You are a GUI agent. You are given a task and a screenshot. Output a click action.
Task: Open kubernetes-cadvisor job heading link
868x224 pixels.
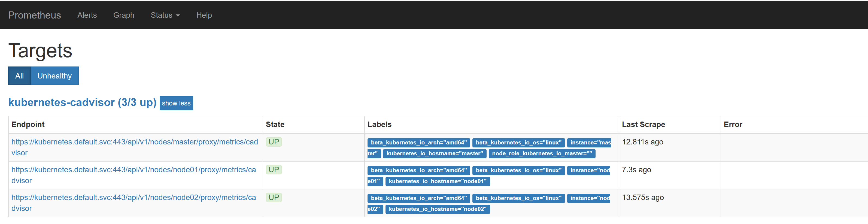point(82,102)
